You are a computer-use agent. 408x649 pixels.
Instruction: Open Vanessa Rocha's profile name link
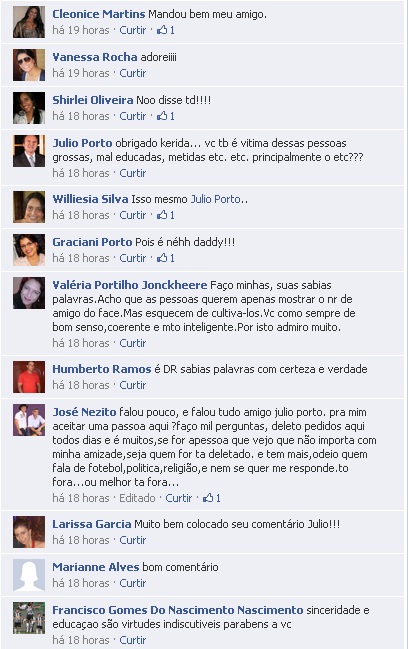click(x=95, y=57)
